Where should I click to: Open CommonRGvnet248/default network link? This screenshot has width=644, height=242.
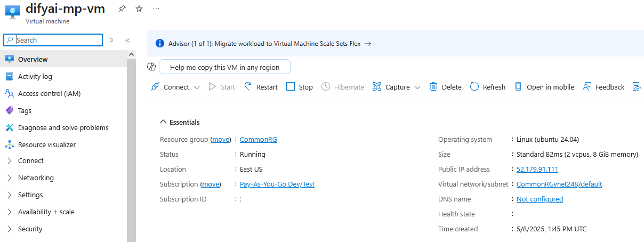click(559, 184)
